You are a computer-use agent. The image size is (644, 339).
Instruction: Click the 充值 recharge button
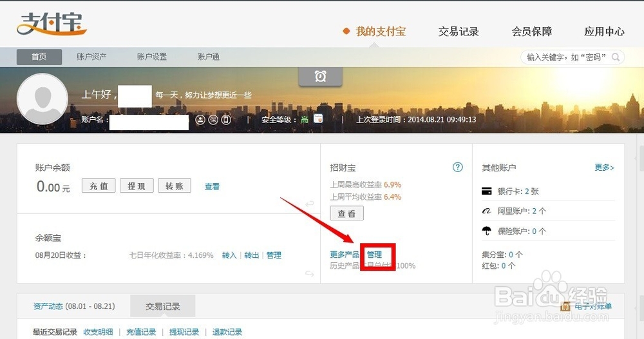click(x=99, y=186)
